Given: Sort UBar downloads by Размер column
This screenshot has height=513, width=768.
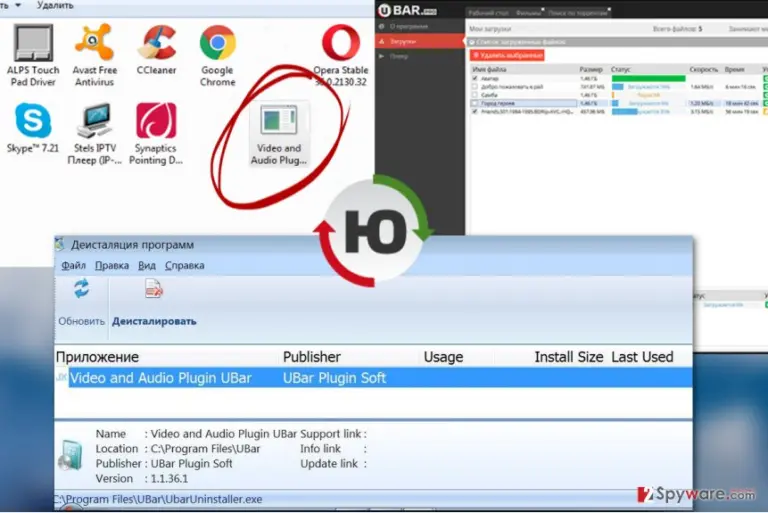Looking at the screenshot, I should pyautogui.click(x=591, y=70).
